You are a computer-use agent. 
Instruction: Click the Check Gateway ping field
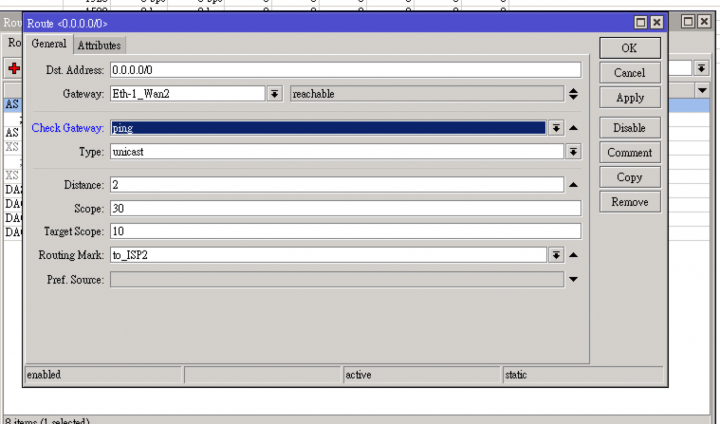click(328, 128)
